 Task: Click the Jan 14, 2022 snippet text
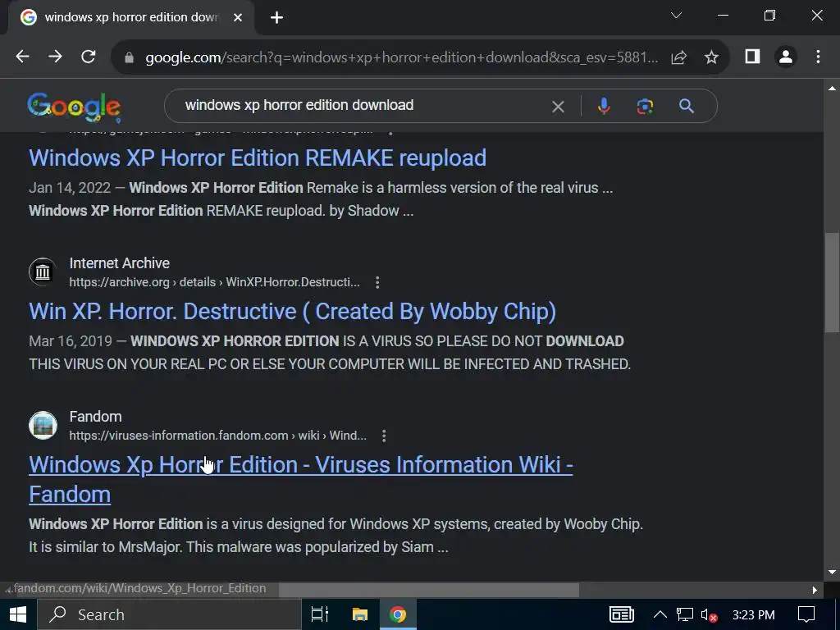(321, 199)
